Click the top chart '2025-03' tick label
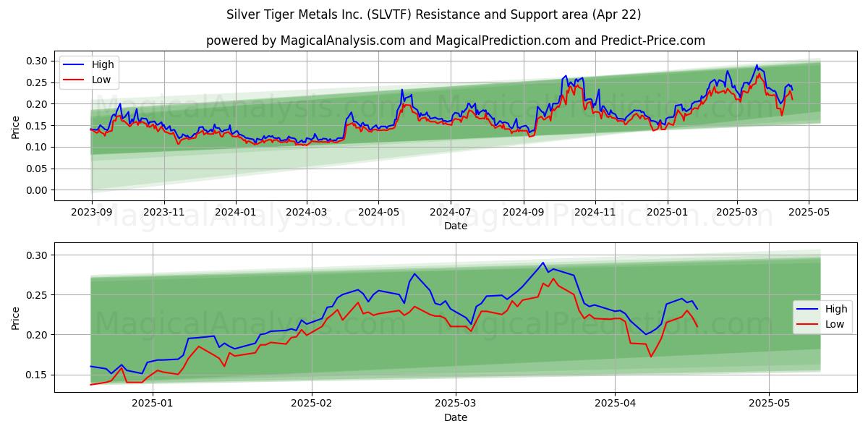This screenshot has width=868, height=434. click(x=737, y=212)
